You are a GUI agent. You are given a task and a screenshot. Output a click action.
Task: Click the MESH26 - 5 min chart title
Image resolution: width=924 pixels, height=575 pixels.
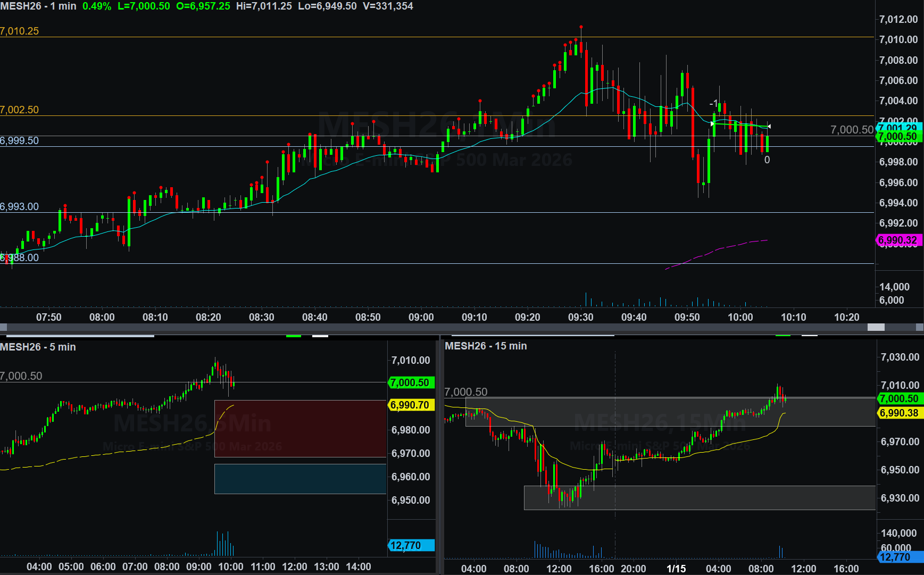click(38, 347)
